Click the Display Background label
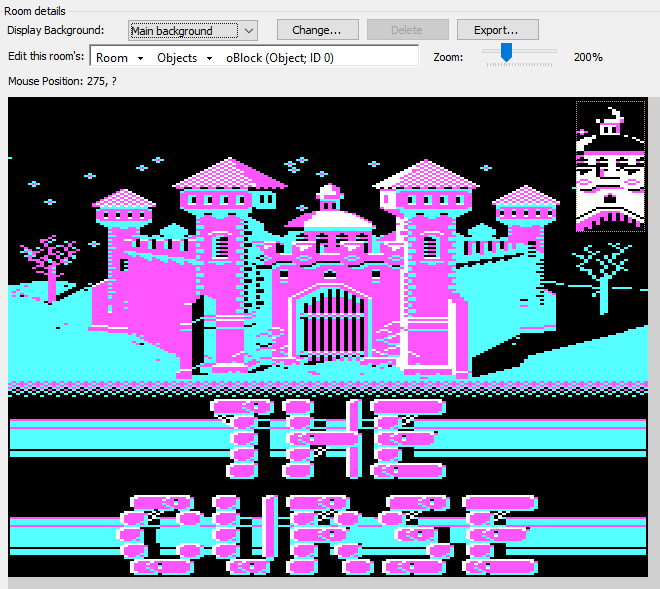The image size is (660, 589). pos(56,30)
